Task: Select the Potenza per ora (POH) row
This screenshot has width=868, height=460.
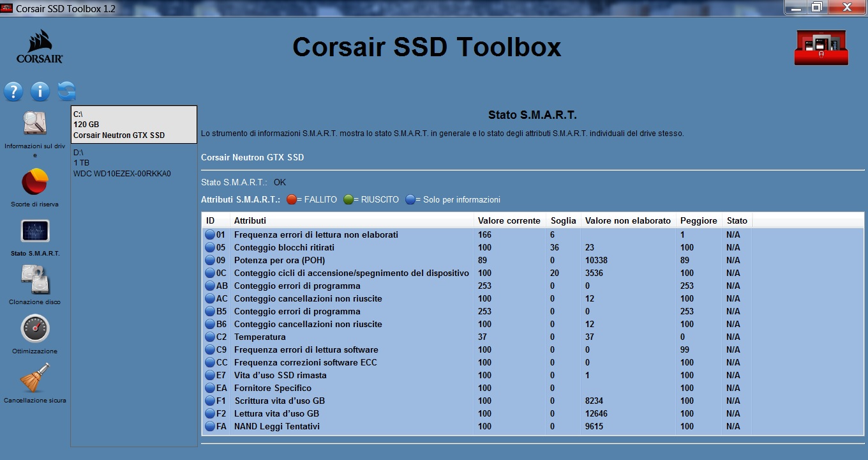Action: pos(533,260)
